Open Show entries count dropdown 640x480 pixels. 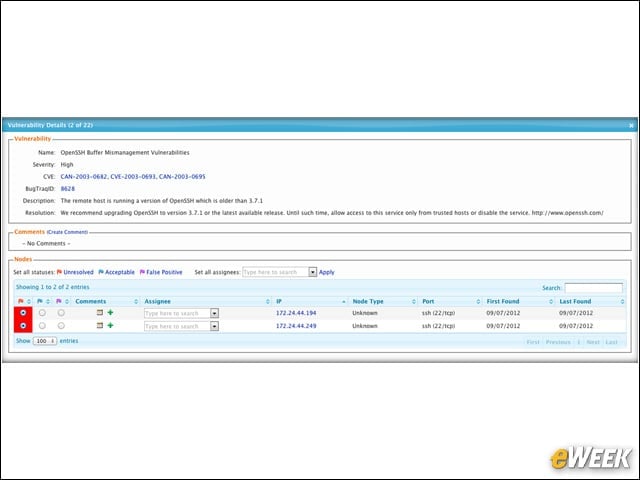tap(45, 341)
